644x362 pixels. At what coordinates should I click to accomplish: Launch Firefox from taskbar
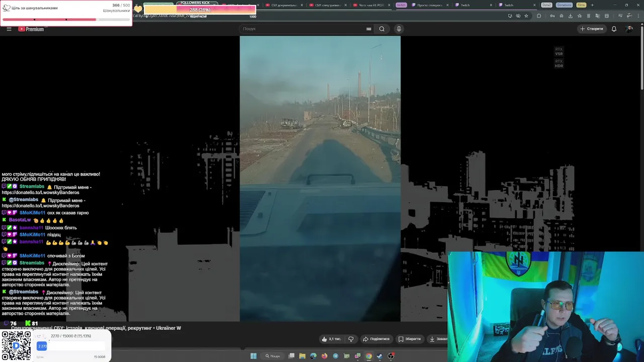[x=325, y=356]
